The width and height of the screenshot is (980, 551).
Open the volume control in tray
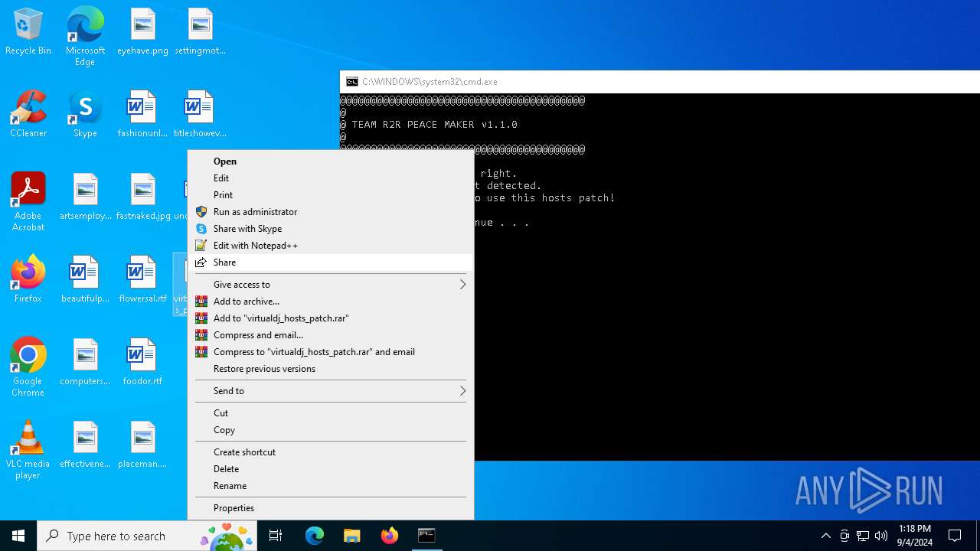point(881,536)
